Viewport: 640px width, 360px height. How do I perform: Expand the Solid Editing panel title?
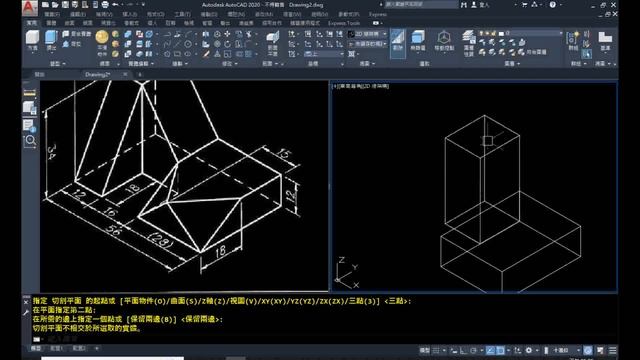coord(141,64)
